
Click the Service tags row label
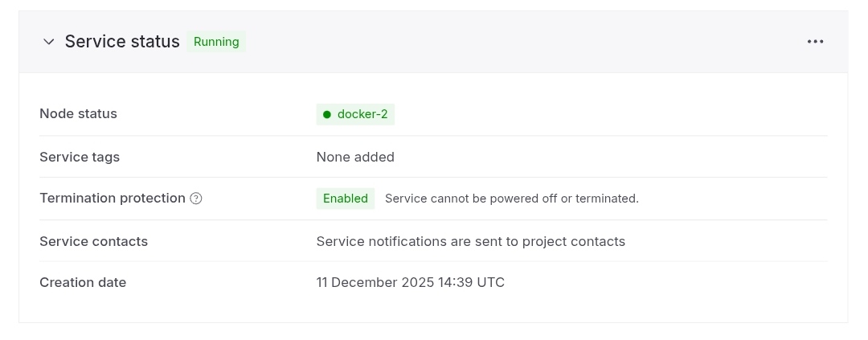pyautogui.click(x=80, y=157)
